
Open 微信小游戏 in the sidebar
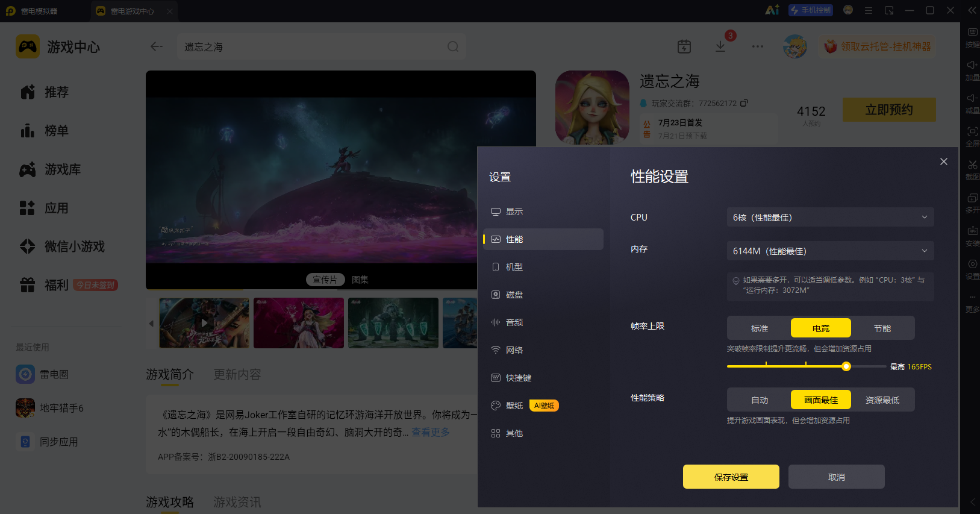[x=62, y=246]
